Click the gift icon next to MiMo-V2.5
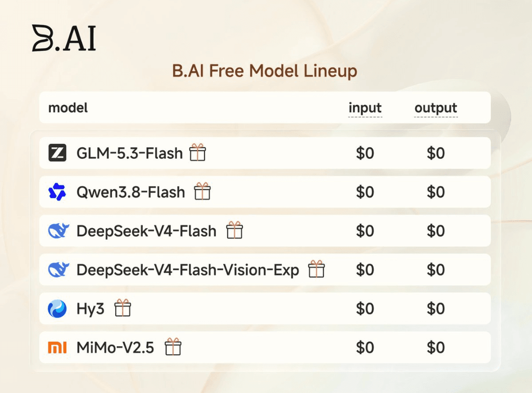 click(x=173, y=347)
